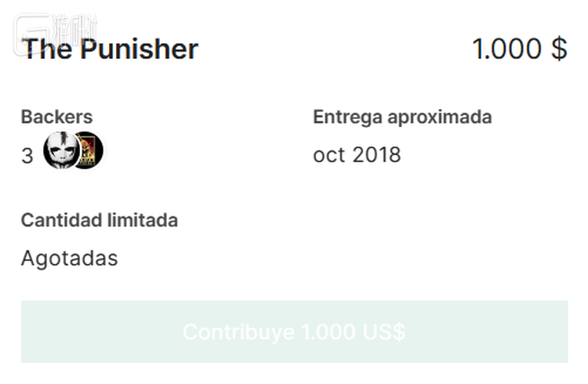Select the oct 2018 delivery date
The image size is (588, 384).
[357, 154]
